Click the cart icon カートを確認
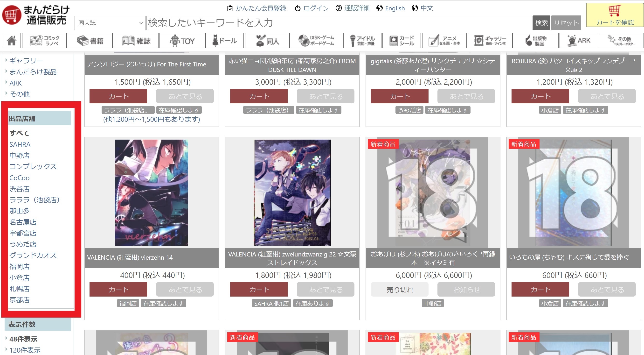The height and width of the screenshot is (355, 644). [615, 15]
